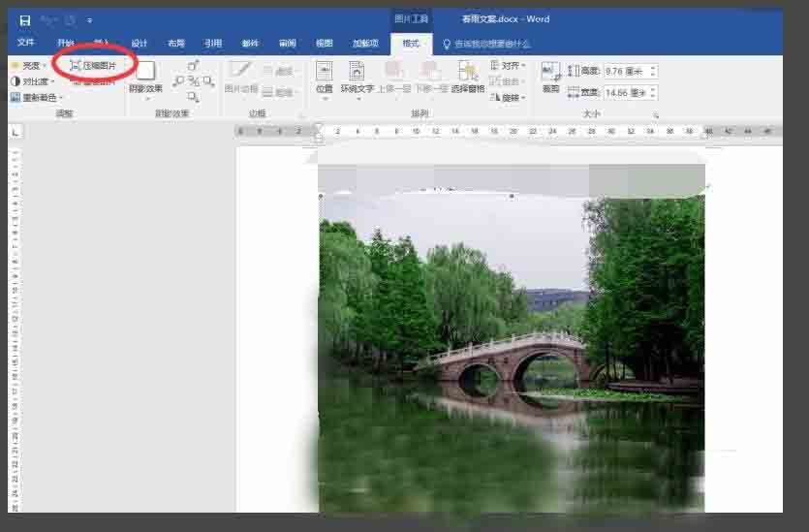Click the nudge shadow up icon
Image resolution: width=809 pixels, height=532 pixels.
pos(193,66)
